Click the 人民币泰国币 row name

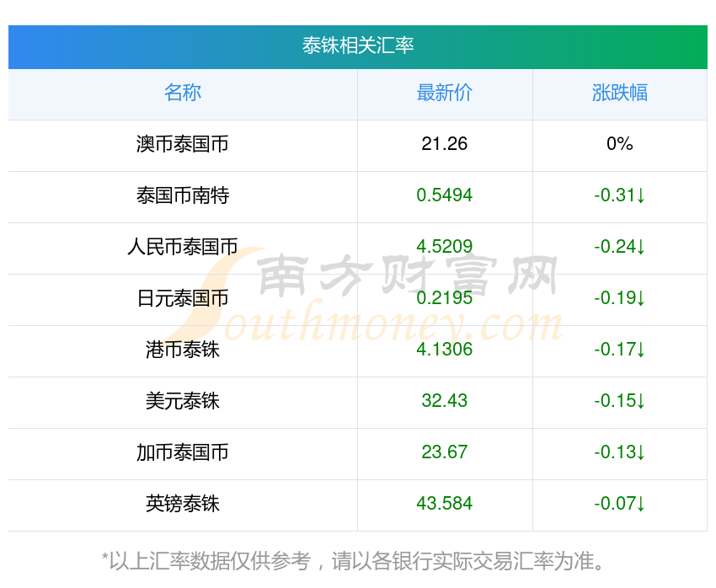point(183,247)
